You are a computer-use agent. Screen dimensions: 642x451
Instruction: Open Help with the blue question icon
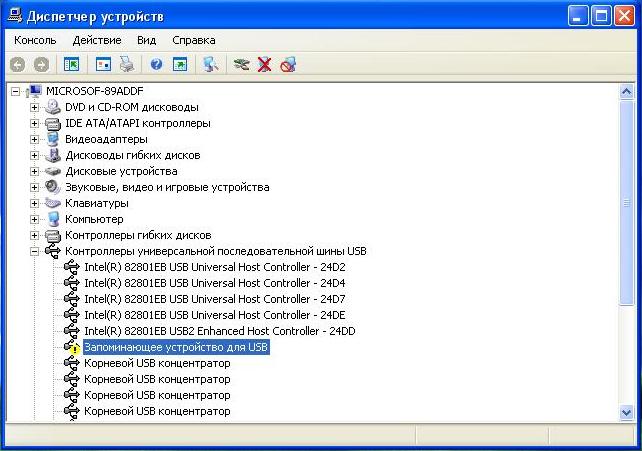156,64
